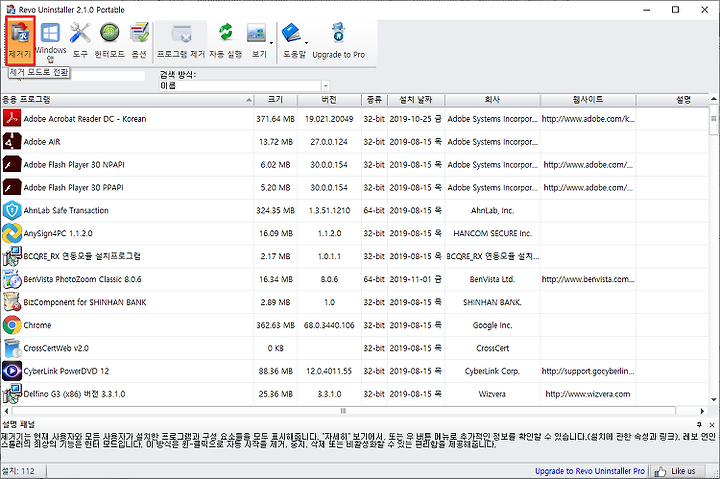Select the Delfino G3 (x86) 3.3.1.0 entry
This screenshot has height=479, width=720.
click(74, 394)
